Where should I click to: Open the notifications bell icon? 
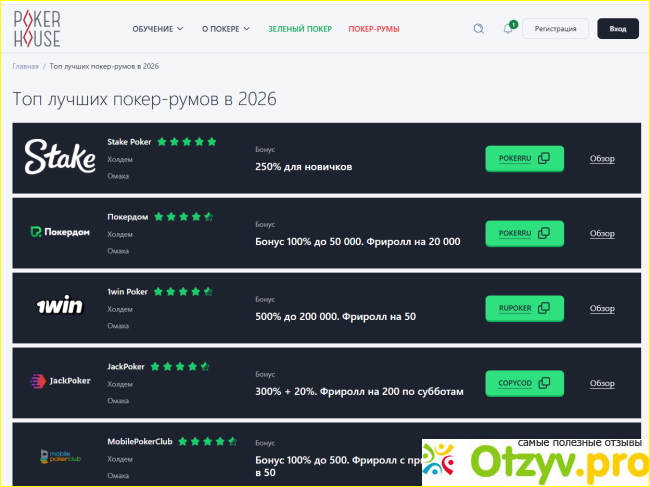508,29
